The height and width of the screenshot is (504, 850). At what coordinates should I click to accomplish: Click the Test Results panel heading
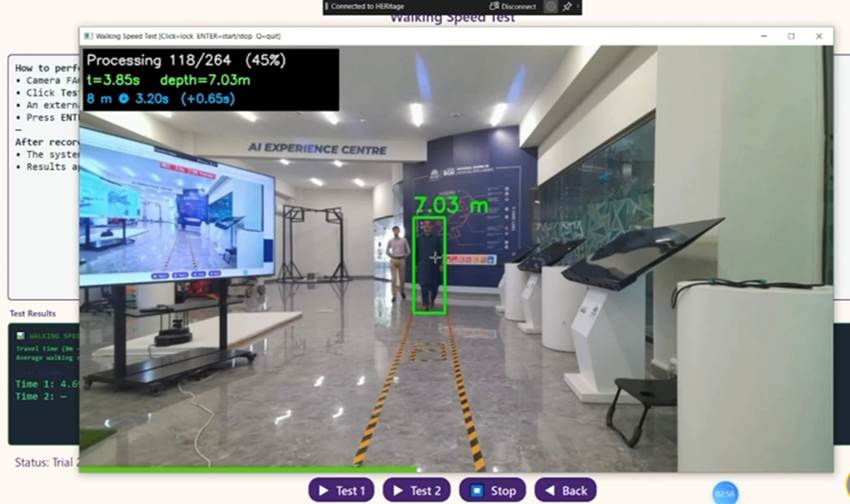tap(32, 313)
